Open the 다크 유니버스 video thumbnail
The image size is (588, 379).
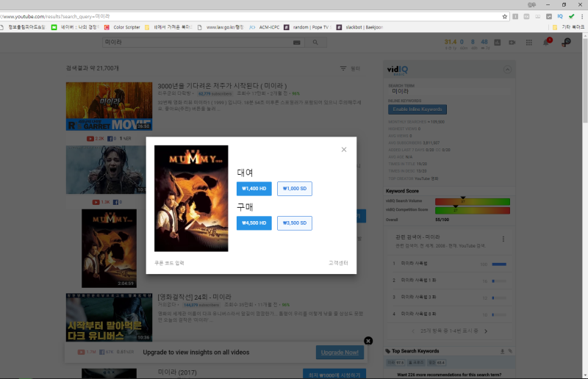[109, 317]
